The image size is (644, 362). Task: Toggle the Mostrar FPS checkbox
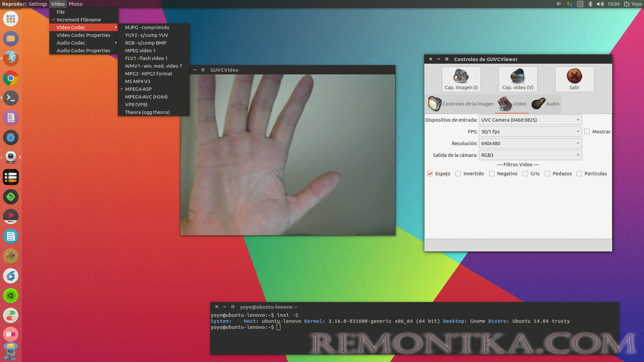point(587,132)
